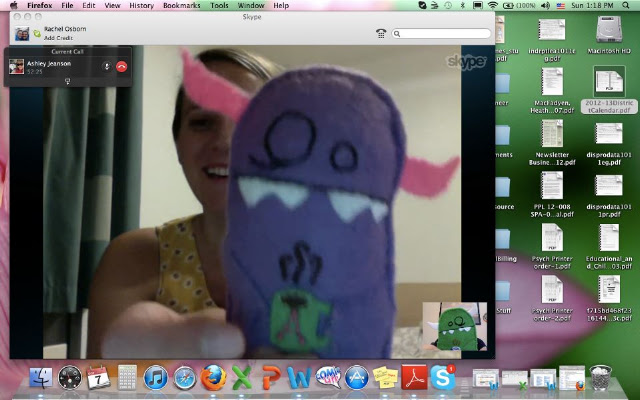Open the View menu

112,5
